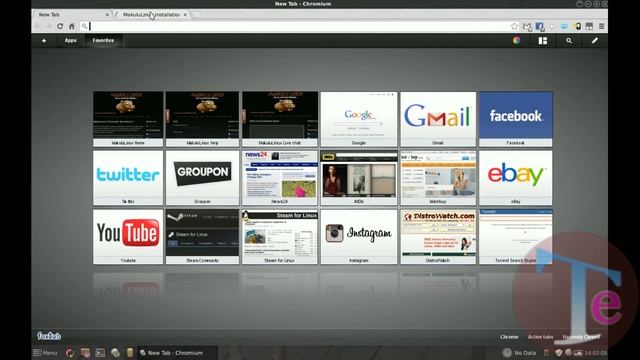Close the New Tab browser tab

(x=107, y=15)
